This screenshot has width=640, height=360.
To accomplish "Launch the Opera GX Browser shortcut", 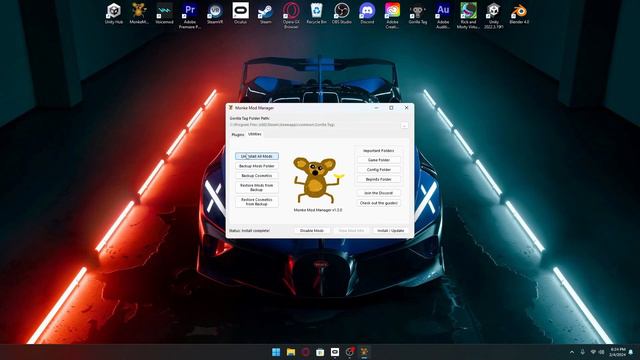I will pyautogui.click(x=291, y=16).
